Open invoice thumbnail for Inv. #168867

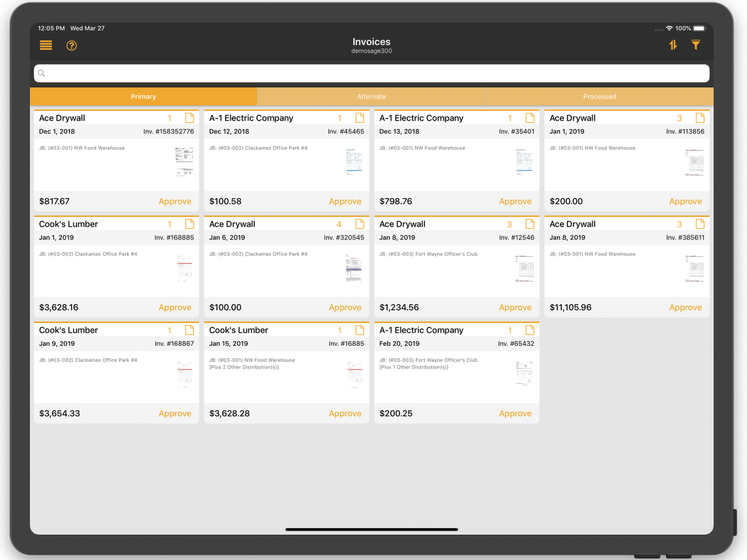point(184,375)
